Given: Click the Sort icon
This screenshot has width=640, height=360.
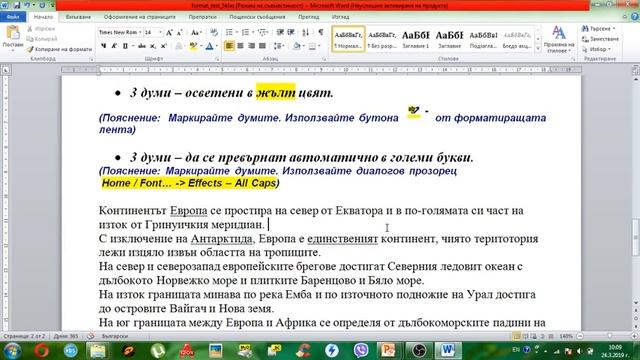Looking at the screenshot, I should click(x=305, y=32).
